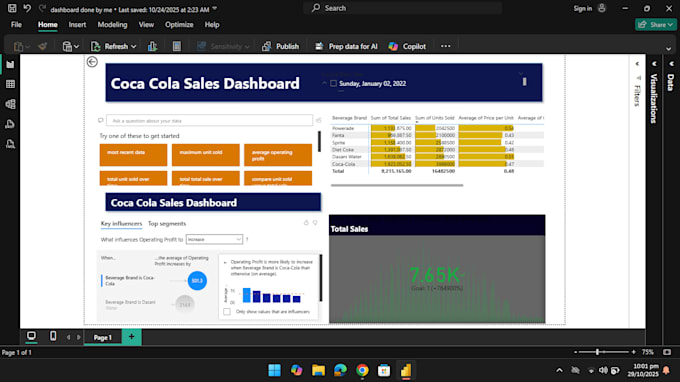Click the zoom slider handle
Viewport: 680px width, 382px height.
(x=598, y=352)
